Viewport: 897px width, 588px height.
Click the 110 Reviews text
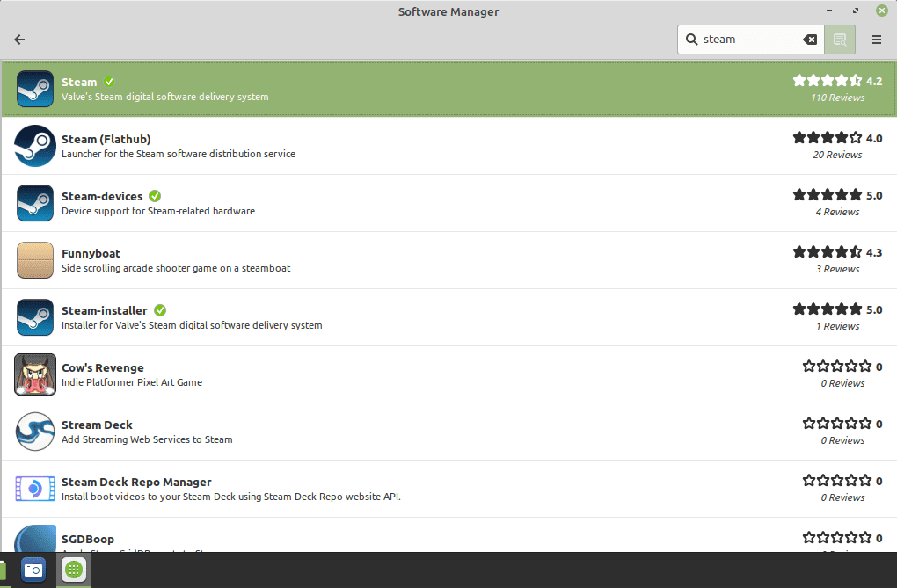(837, 98)
